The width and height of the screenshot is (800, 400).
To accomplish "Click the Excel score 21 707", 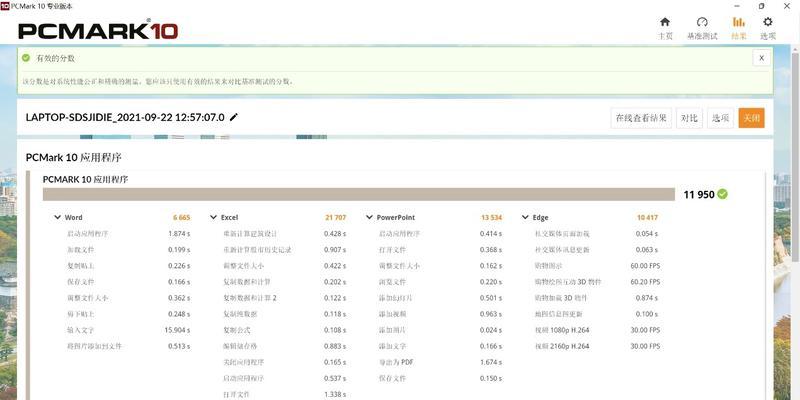I will coord(335,217).
